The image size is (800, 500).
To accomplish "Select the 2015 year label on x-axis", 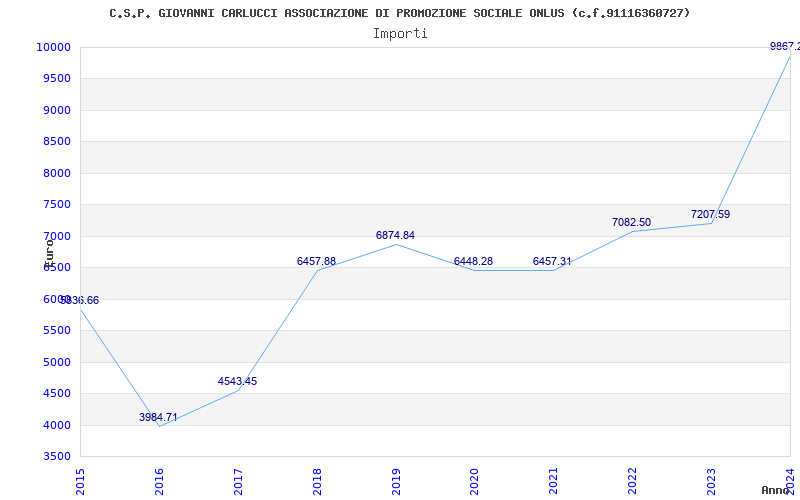I will [x=81, y=480].
